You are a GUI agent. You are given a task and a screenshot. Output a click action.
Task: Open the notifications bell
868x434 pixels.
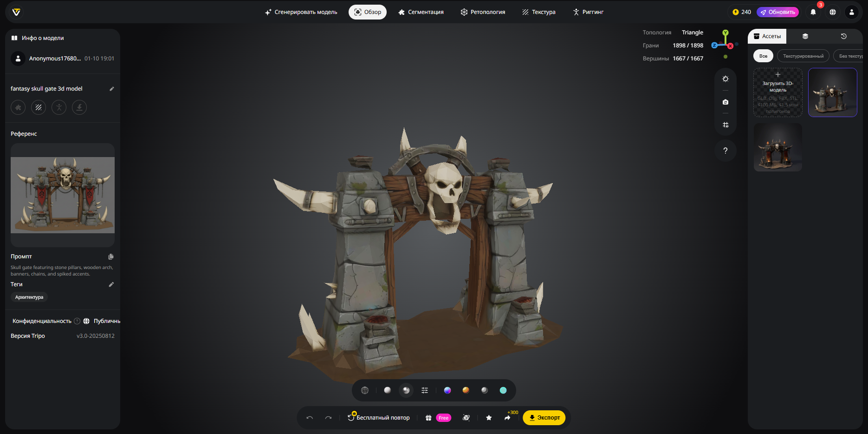click(813, 12)
